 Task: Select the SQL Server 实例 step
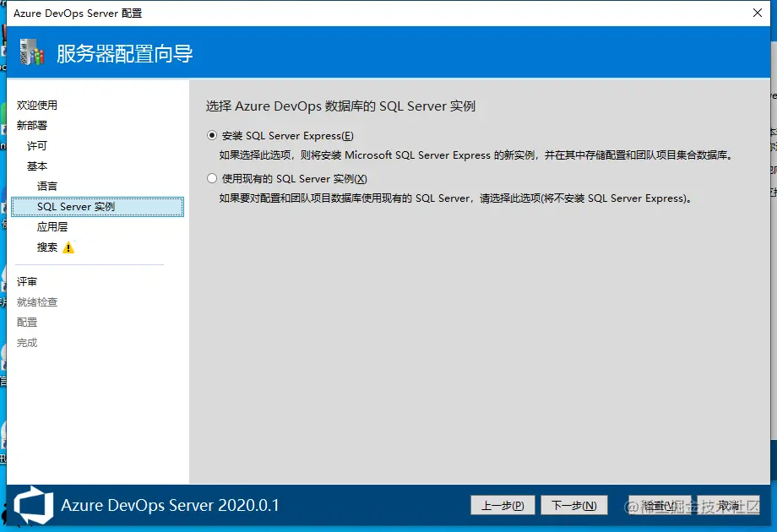[98, 207]
